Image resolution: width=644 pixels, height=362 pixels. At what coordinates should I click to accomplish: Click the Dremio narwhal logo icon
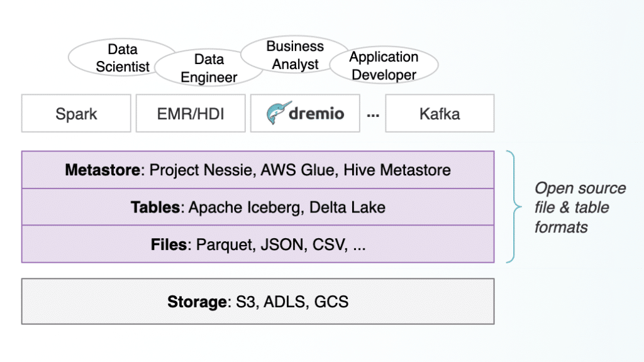(x=279, y=112)
